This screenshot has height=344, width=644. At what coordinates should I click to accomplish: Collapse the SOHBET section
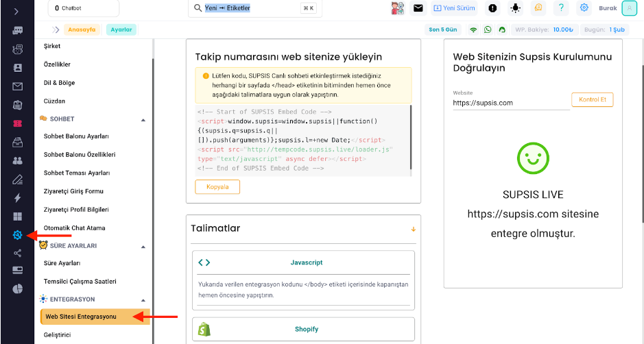(x=143, y=120)
